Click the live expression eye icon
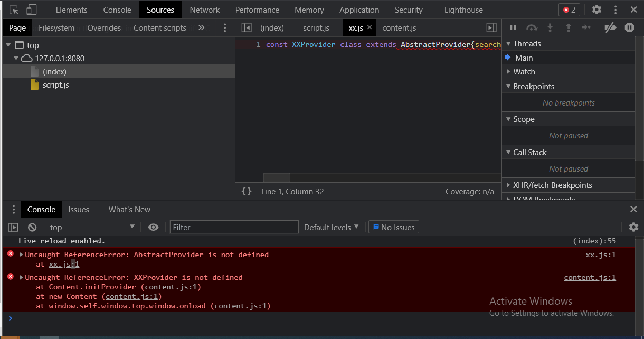 [x=153, y=227]
